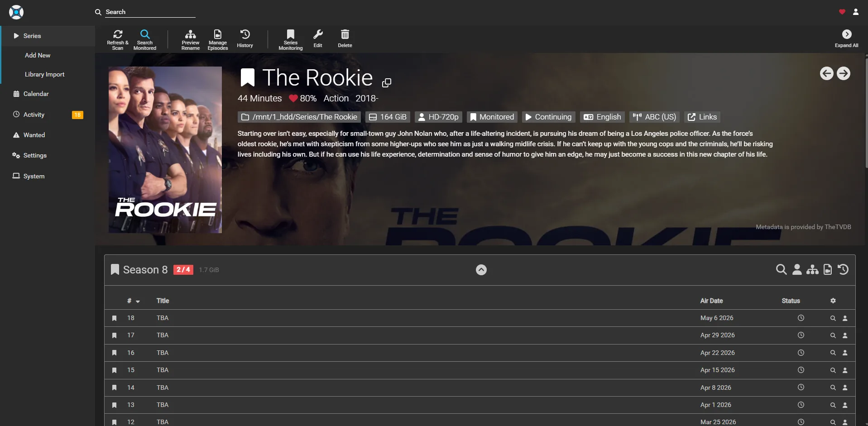Click the 164 GiB size label
The height and width of the screenshot is (426, 868).
tap(388, 117)
